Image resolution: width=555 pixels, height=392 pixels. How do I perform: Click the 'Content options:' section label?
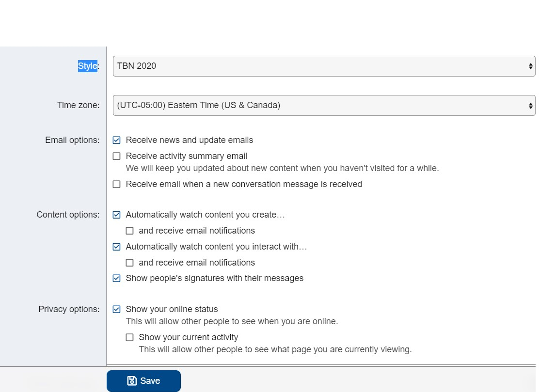(x=68, y=215)
